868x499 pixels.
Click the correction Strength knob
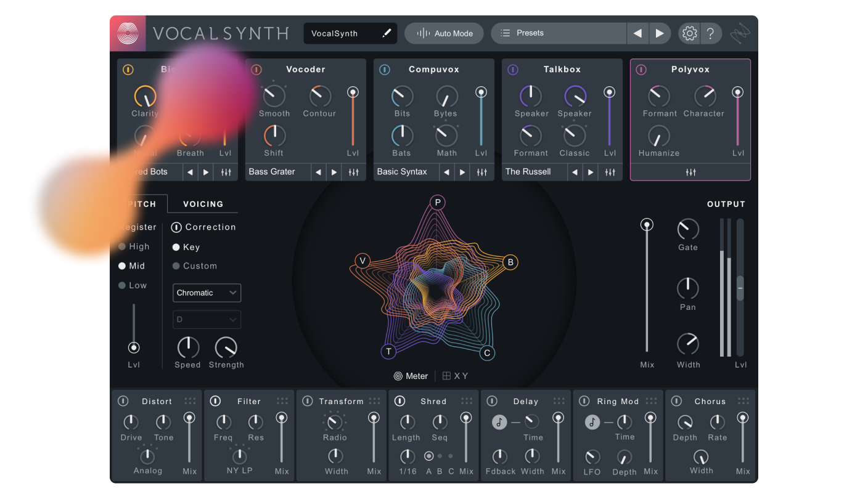click(226, 348)
